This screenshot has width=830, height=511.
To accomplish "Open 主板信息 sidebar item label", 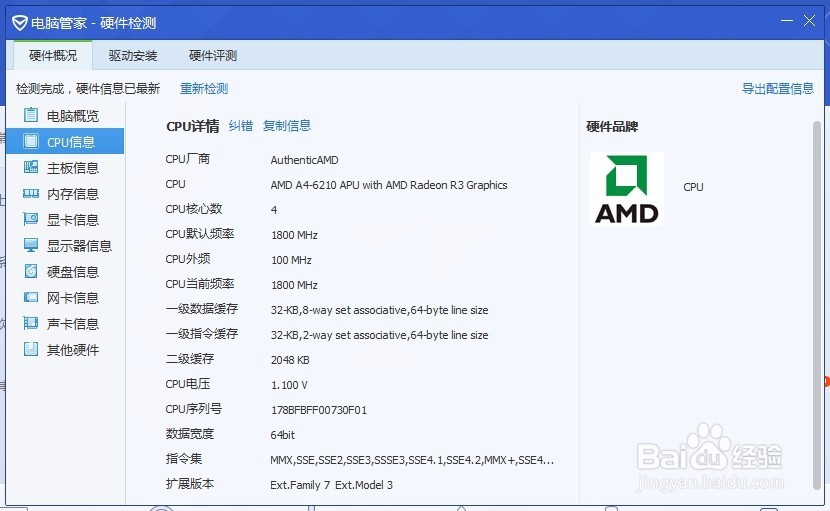I will coord(73,168).
